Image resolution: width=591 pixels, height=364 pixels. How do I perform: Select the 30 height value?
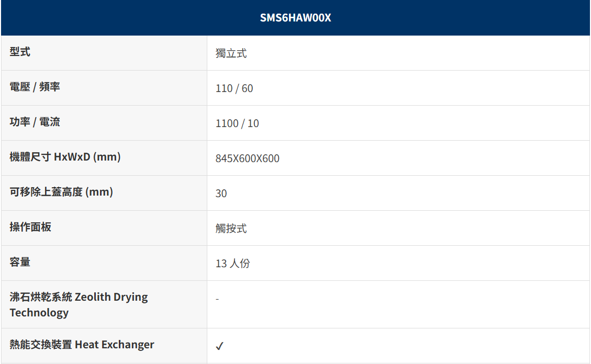(x=221, y=194)
